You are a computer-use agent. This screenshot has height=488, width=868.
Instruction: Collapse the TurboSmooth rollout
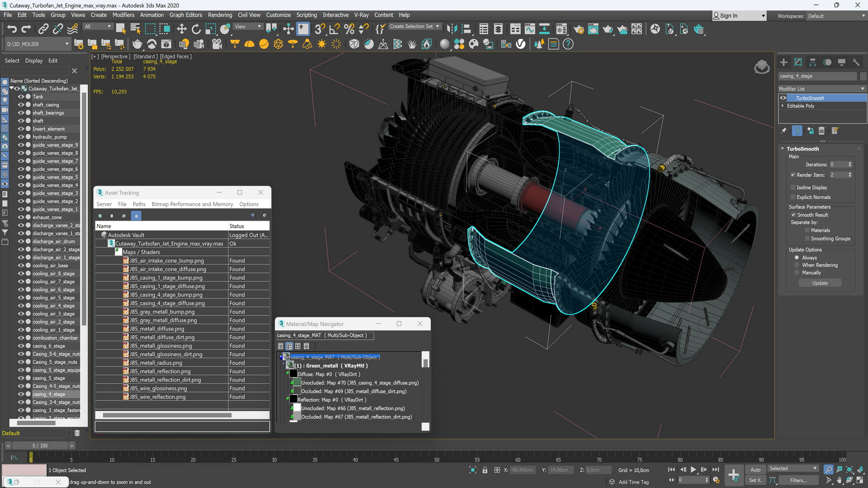pyautogui.click(x=783, y=149)
